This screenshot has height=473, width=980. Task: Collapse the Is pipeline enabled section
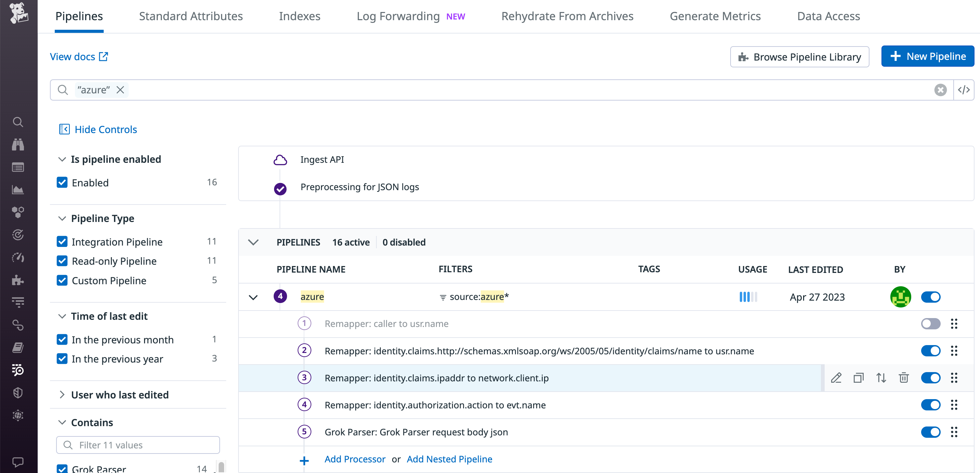coord(62,159)
